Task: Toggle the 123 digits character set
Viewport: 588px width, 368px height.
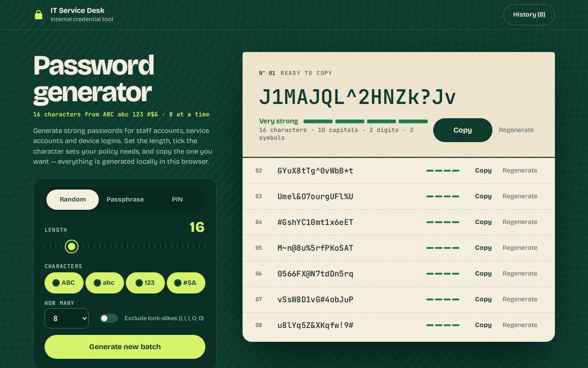Action: (145, 283)
